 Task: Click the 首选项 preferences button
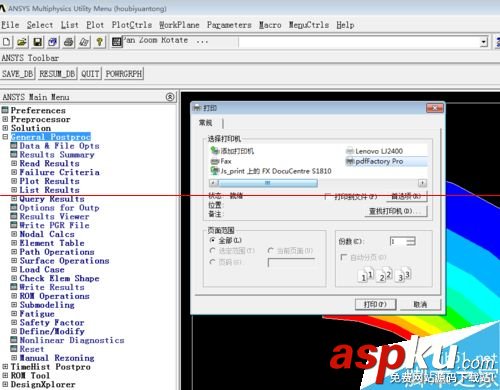(407, 196)
